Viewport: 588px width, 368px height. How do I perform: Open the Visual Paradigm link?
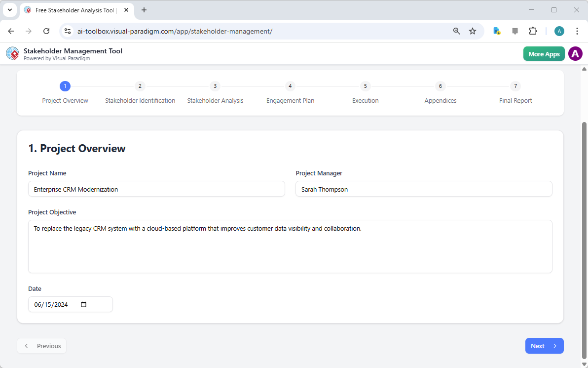pyautogui.click(x=71, y=58)
